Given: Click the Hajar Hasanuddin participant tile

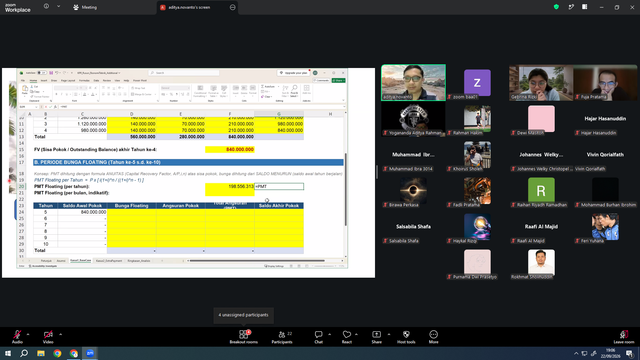Looking at the screenshot, I should coord(605,118).
